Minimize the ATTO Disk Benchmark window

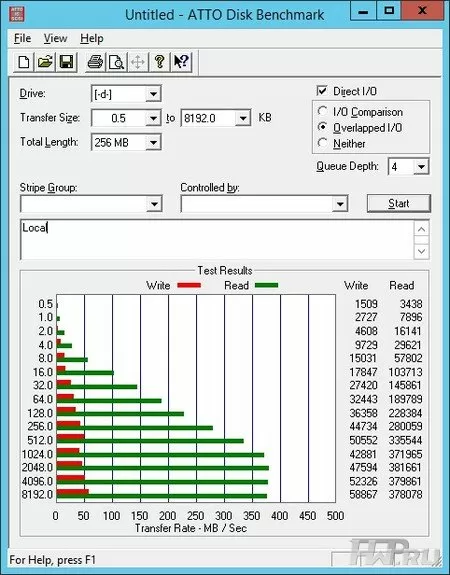click(x=363, y=11)
